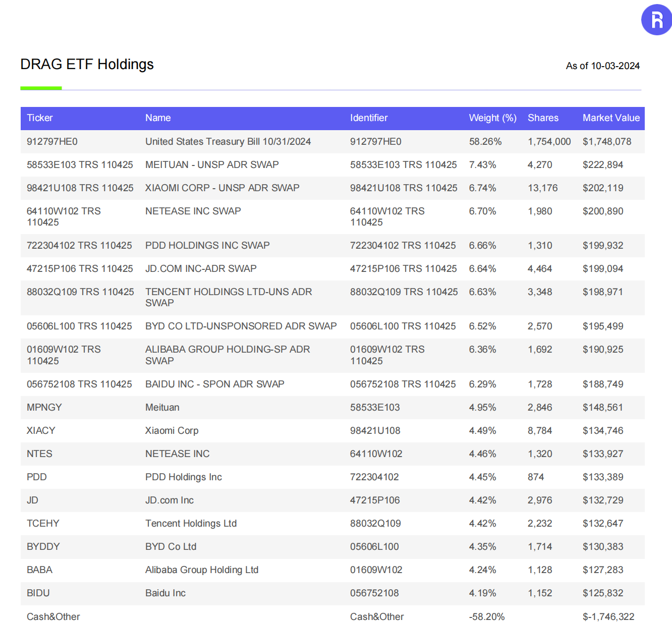This screenshot has height=622, width=672.
Task: Click the $222,894 market value
Action: (x=603, y=165)
